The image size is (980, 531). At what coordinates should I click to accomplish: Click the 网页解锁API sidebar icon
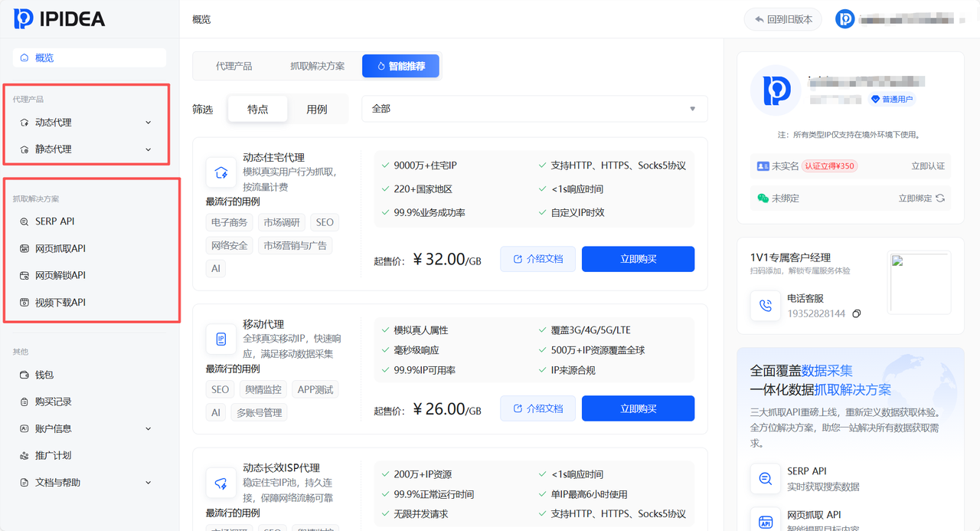[24, 275]
